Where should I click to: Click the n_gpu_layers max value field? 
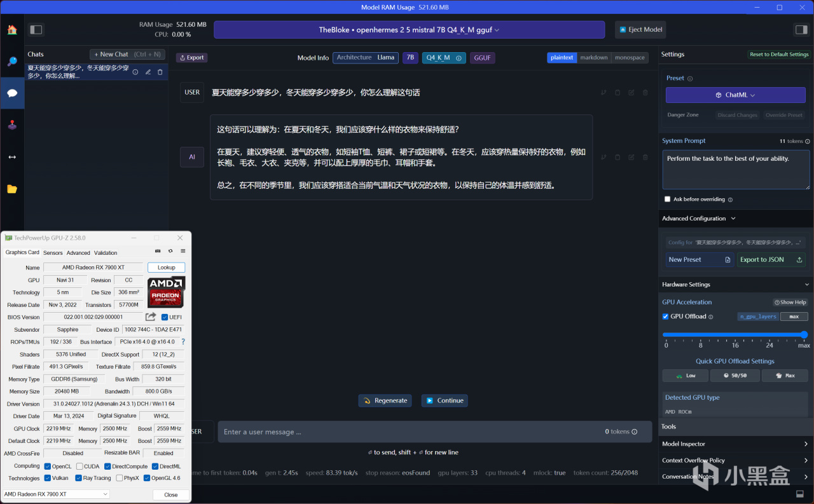click(794, 317)
